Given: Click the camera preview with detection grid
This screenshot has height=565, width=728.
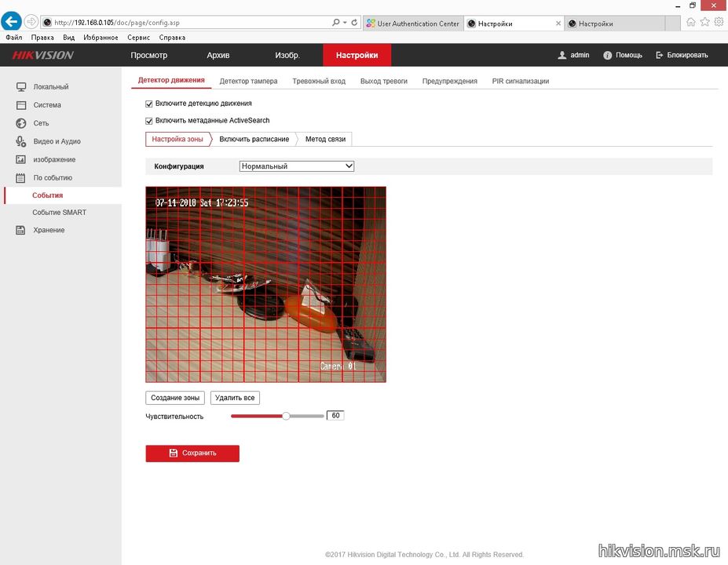Looking at the screenshot, I should click(x=265, y=284).
